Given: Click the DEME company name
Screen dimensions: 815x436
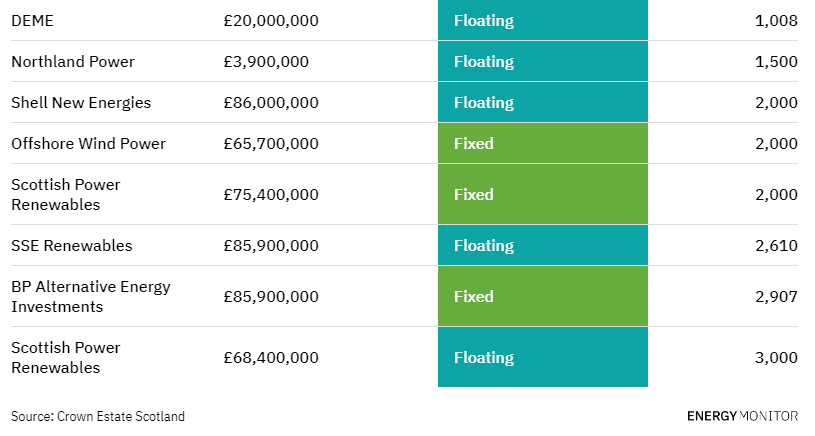Looking at the screenshot, I should pyautogui.click(x=32, y=21).
